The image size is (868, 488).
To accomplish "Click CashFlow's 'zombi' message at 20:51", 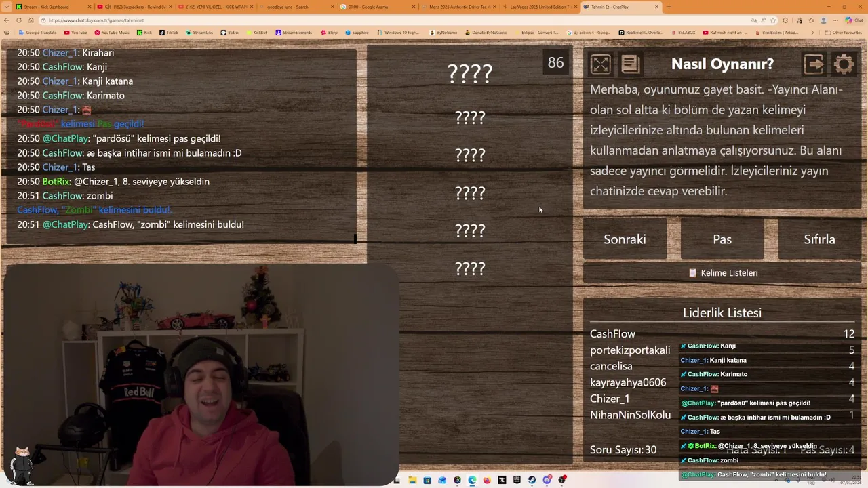I will tap(65, 196).
